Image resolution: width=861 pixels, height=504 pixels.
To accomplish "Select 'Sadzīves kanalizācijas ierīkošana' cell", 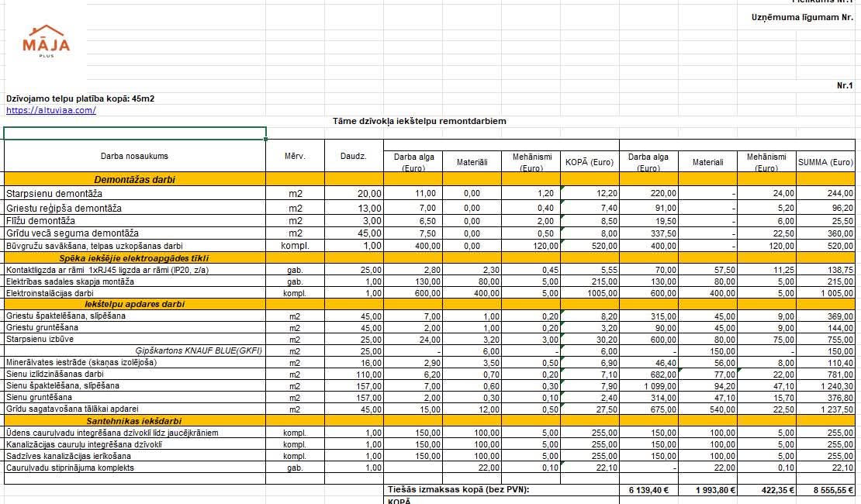I will pos(134,456).
